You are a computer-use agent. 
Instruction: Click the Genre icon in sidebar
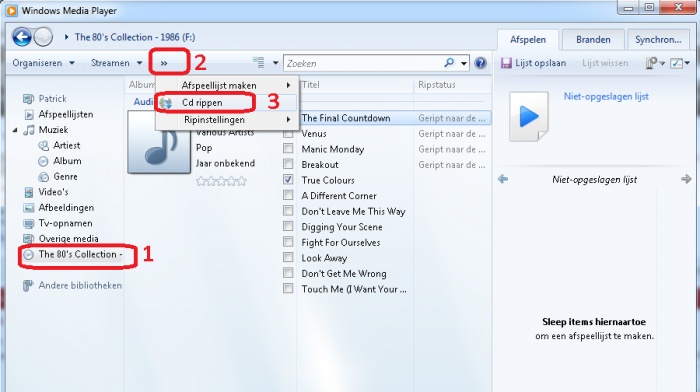point(43,177)
